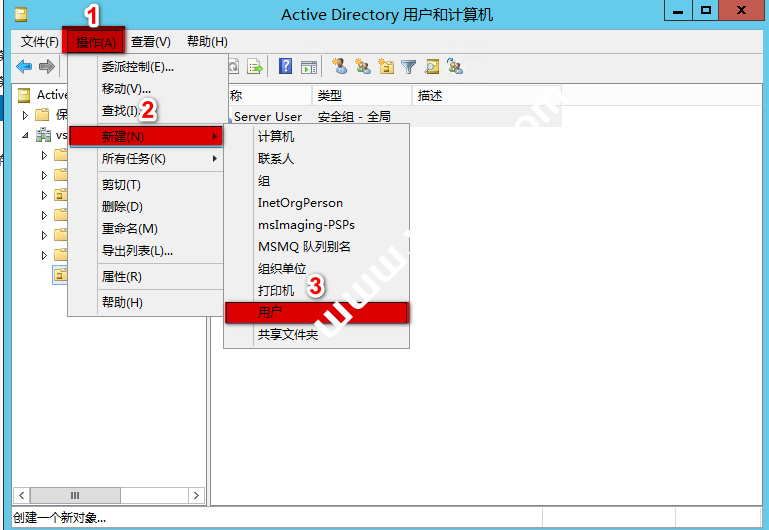Select the 新建(N) menu entry

point(146,136)
